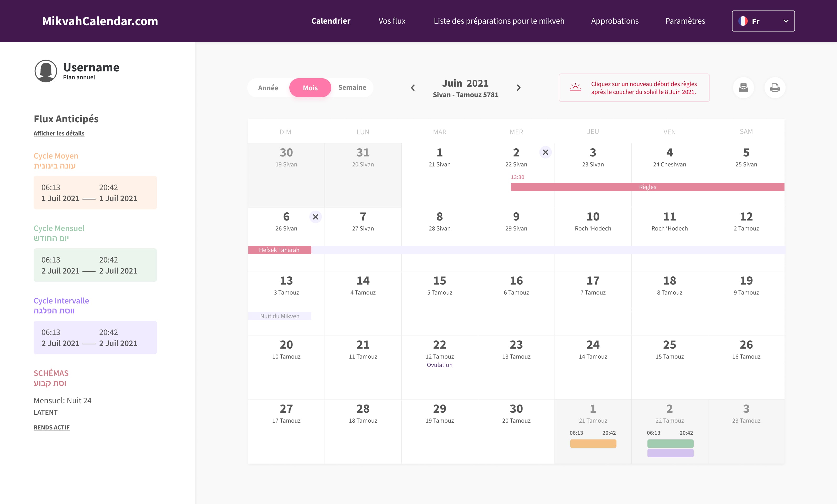The height and width of the screenshot is (504, 837).
Task: Click Plan annuel text
Action: coord(79,77)
